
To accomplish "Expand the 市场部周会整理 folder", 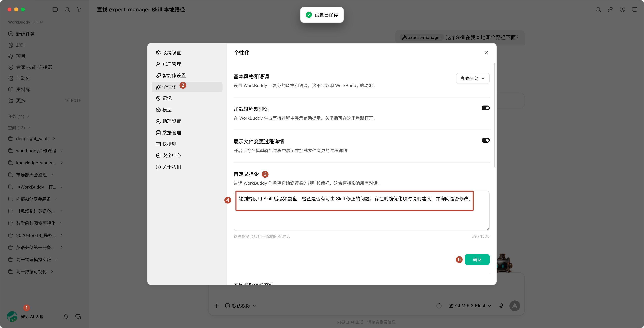I will pos(52,175).
